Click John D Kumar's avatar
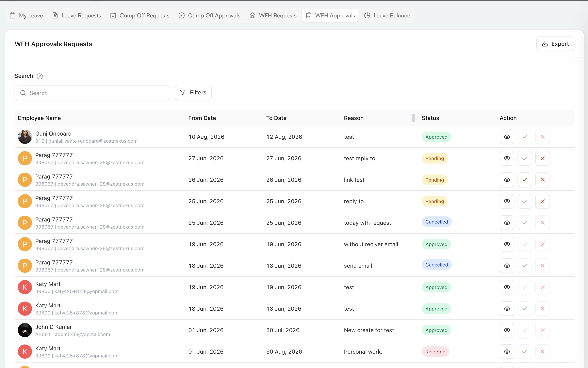The image size is (588, 368). (x=25, y=330)
